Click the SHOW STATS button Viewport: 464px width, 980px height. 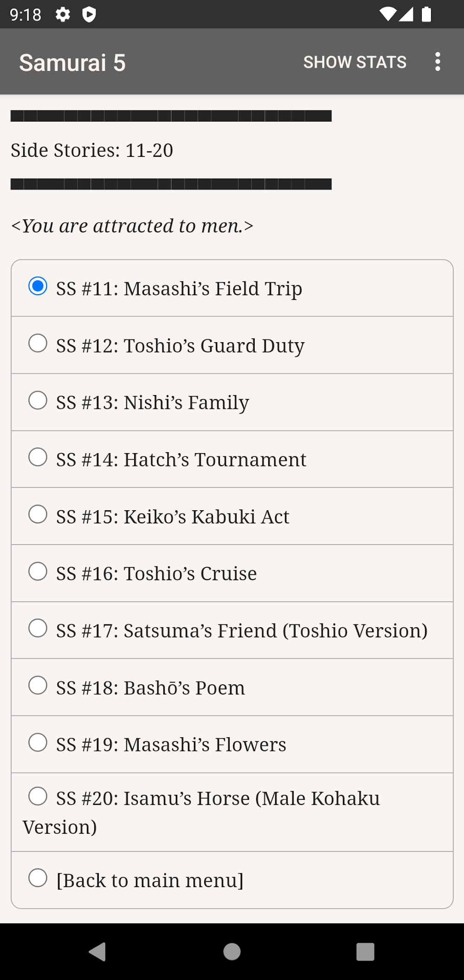[355, 62]
